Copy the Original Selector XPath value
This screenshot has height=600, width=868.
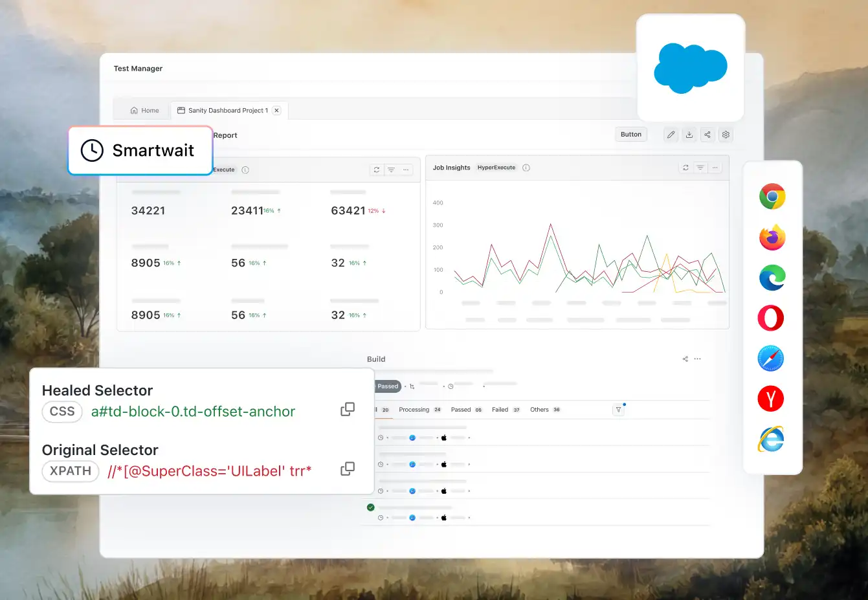coord(348,469)
